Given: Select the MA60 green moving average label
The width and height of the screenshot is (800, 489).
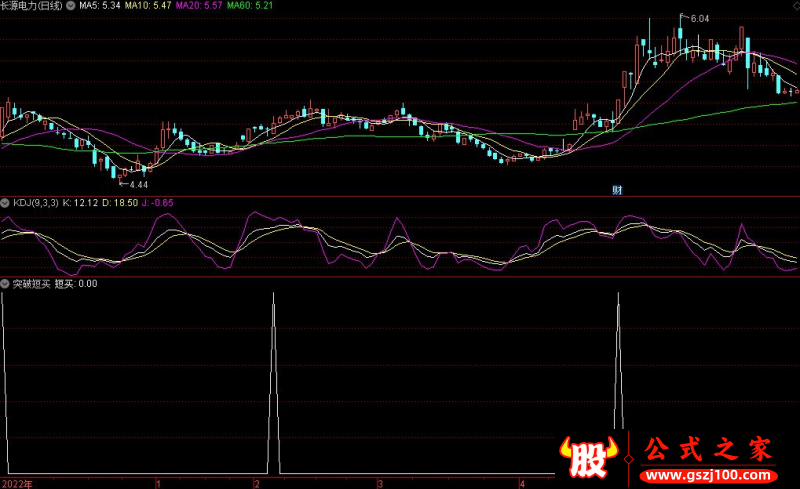Looking at the screenshot, I should coord(250,5).
